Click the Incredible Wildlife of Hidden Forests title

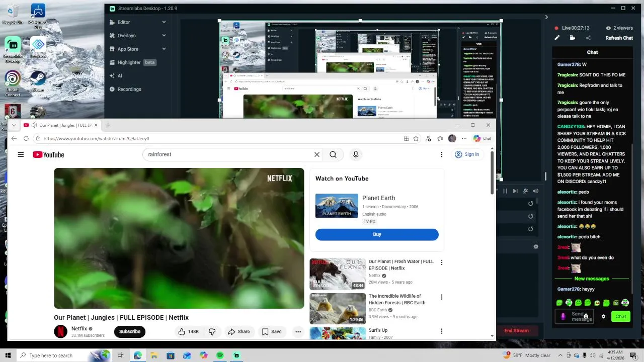(x=397, y=299)
